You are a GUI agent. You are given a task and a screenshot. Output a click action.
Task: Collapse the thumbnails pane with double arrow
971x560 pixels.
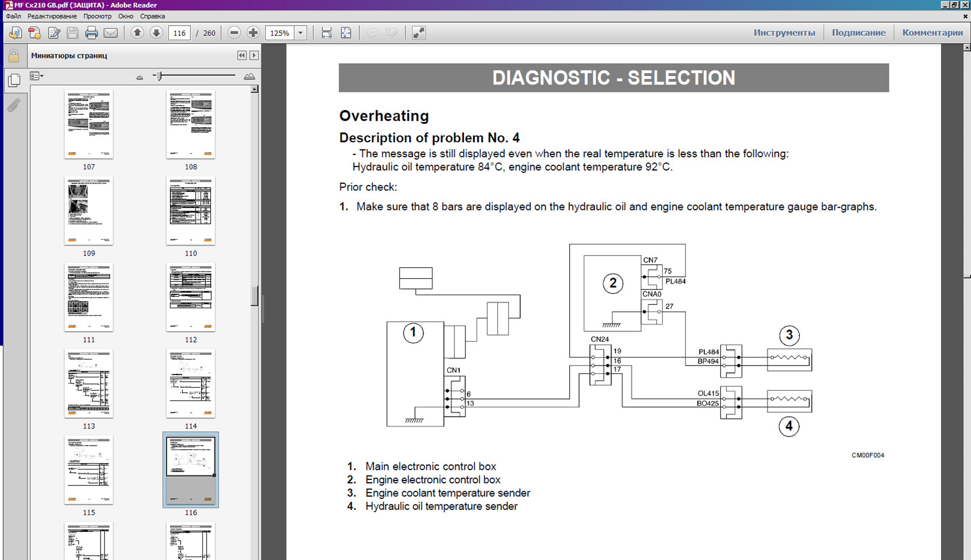click(242, 56)
